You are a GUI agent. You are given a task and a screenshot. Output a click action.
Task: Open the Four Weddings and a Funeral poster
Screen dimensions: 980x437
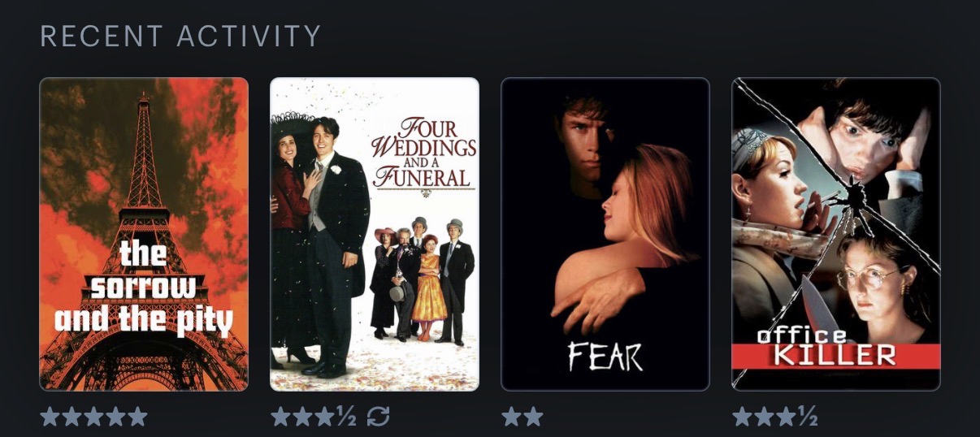click(375, 234)
